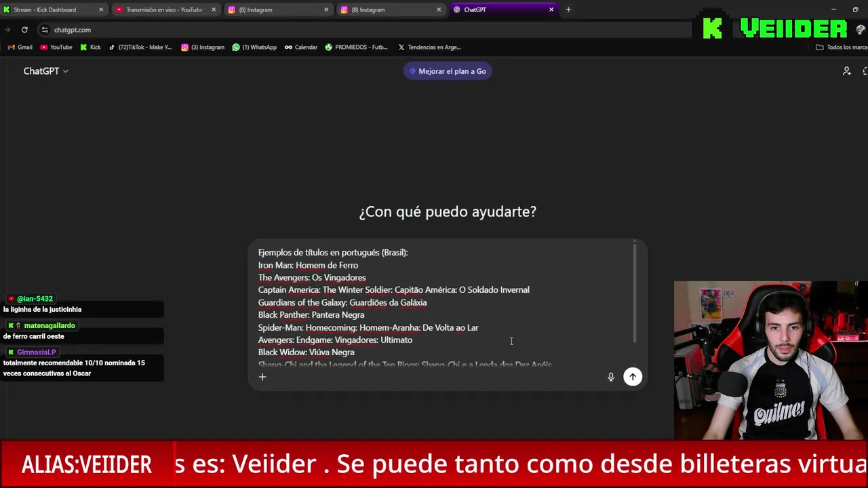The image size is (868, 488).
Task: Click the line 'Black Widow: Viúva Negra'
Action: click(x=307, y=352)
